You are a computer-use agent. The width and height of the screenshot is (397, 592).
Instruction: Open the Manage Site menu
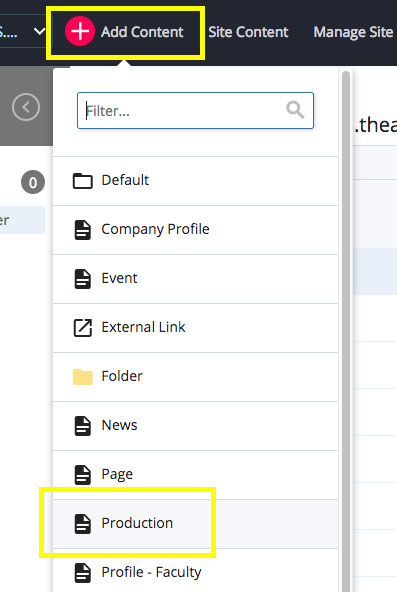(353, 32)
